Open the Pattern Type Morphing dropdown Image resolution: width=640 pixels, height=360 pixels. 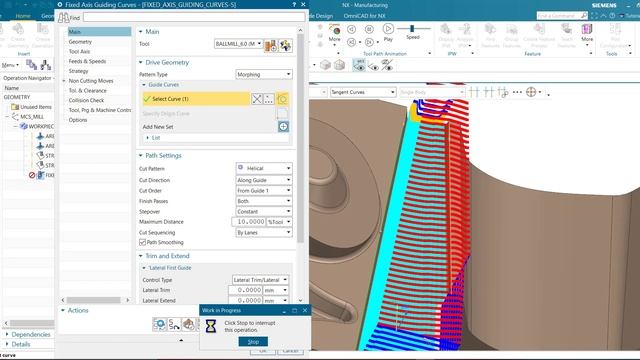point(264,74)
